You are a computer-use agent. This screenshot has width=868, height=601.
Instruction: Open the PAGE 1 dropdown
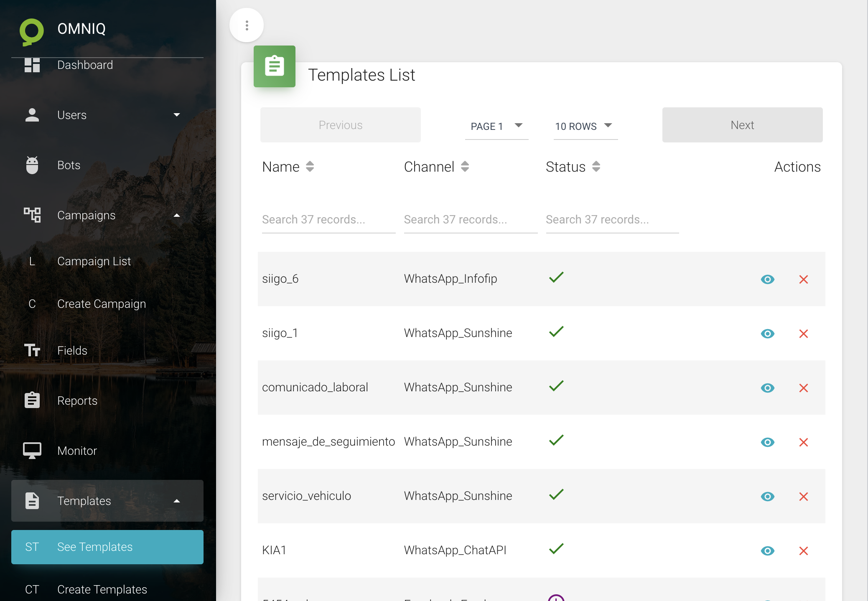[x=496, y=126]
